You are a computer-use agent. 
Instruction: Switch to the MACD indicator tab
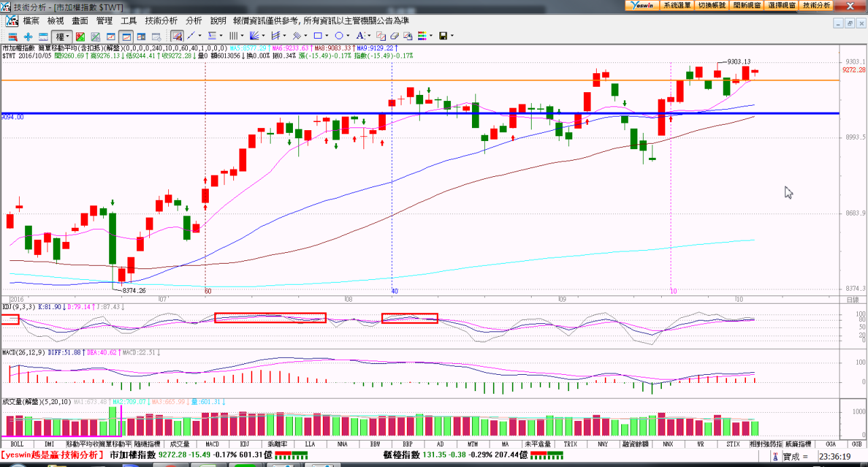point(212,444)
